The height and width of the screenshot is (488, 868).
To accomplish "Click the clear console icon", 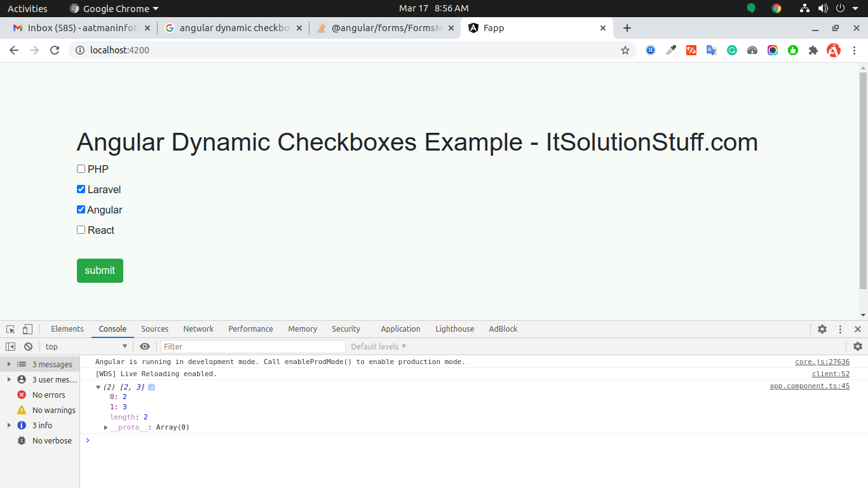I will click(28, 346).
